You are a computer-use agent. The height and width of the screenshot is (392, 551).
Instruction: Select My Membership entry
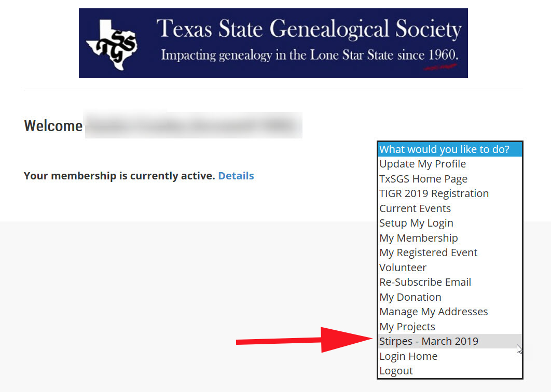click(418, 238)
